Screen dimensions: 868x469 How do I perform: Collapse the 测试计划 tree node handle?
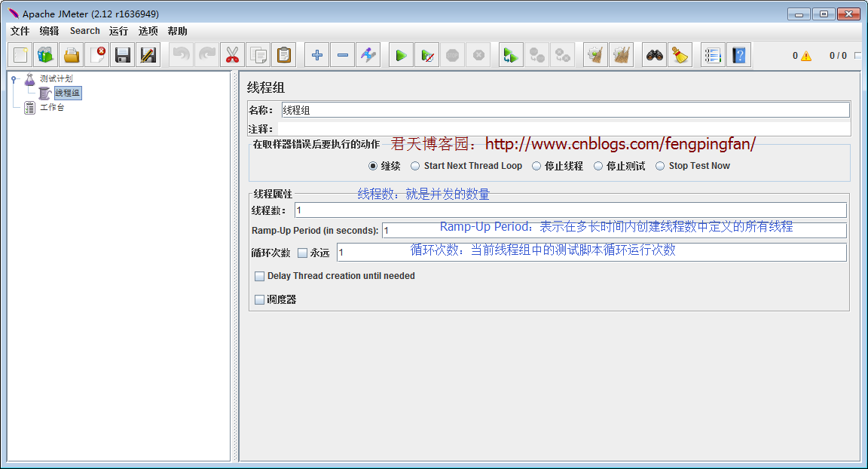click(14, 79)
